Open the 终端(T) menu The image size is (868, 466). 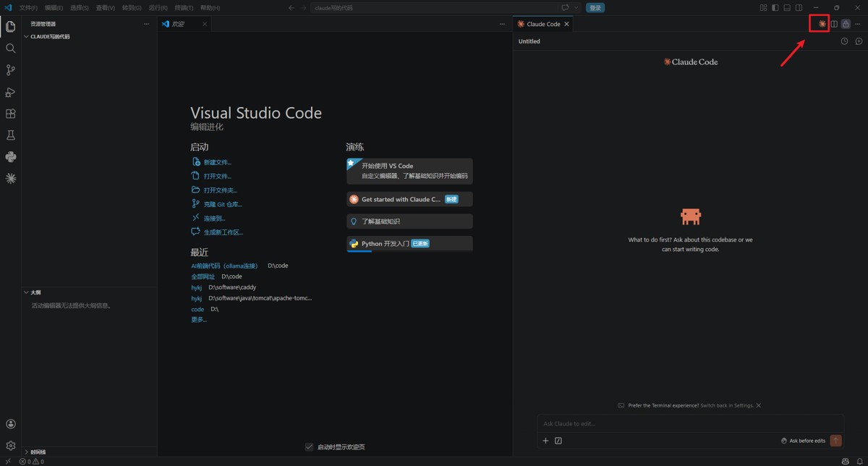click(x=184, y=8)
